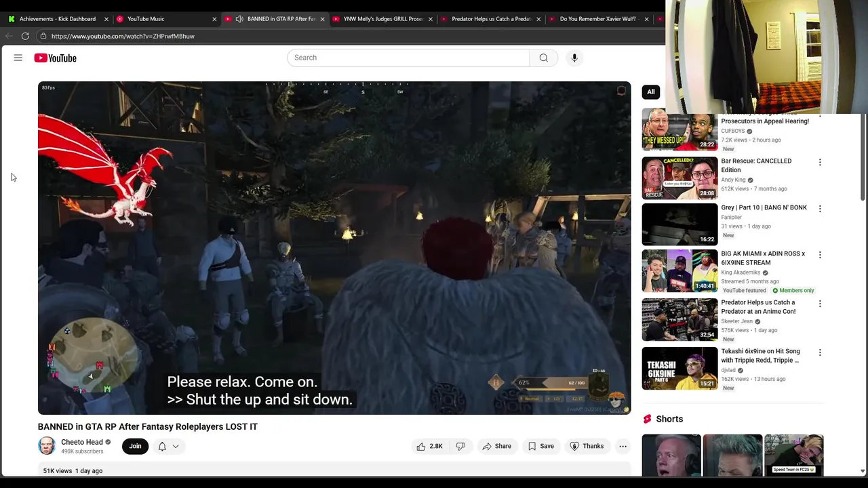Screen dimensions: 868x488
Task: Open options for Tekashi 6ix9ine video
Action: pyautogui.click(x=820, y=352)
